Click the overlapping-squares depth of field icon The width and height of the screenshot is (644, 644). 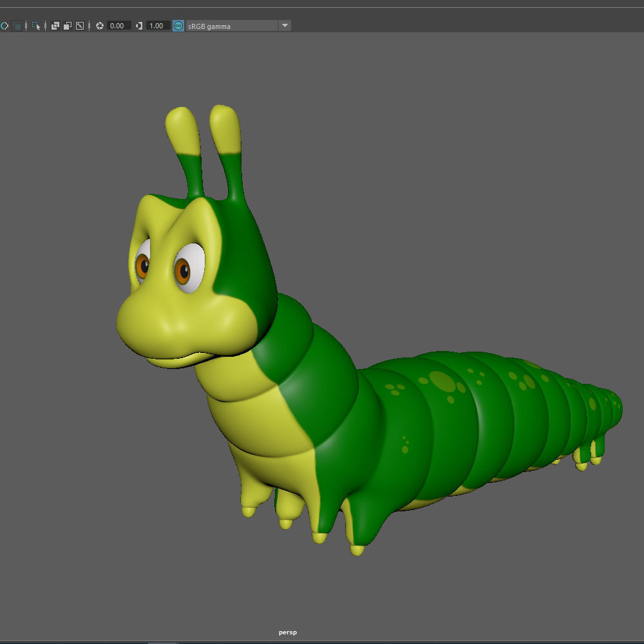tap(68, 26)
